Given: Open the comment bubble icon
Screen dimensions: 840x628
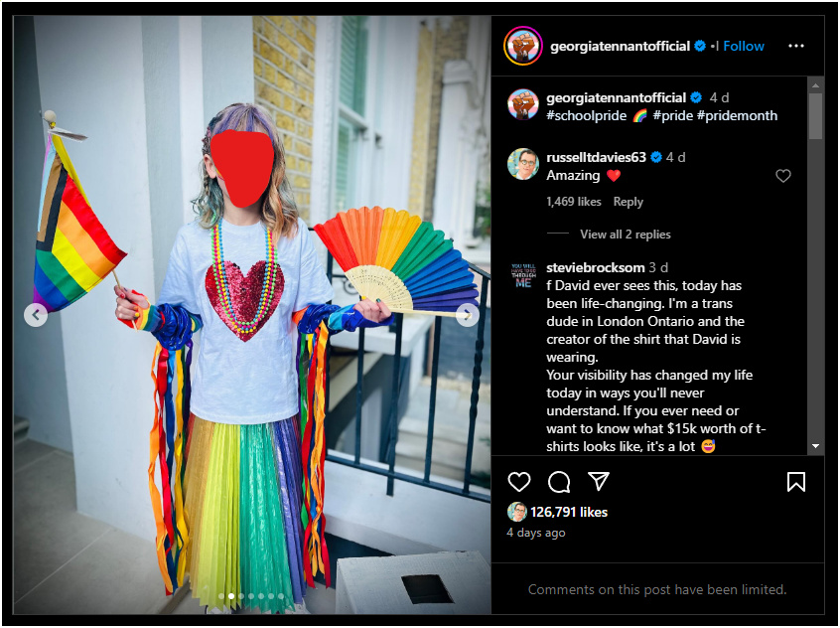Looking at the screenshot, I should click(559, 482).
